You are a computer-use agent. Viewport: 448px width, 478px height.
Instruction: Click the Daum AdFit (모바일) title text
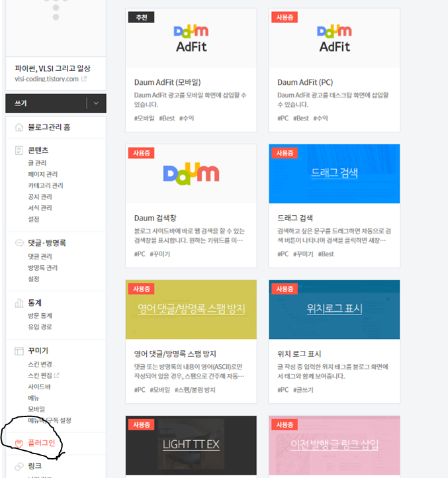tap(167, 82)
